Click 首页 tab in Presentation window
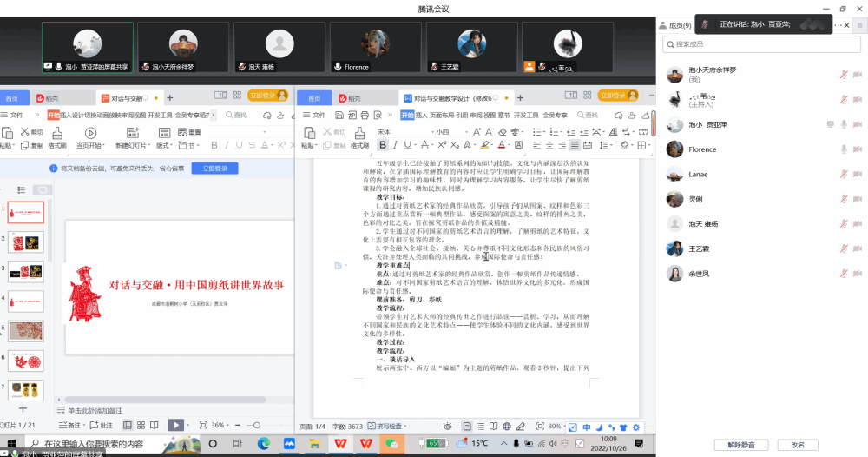The height and width of the screenshot is (457, 868). coord(11,98)
